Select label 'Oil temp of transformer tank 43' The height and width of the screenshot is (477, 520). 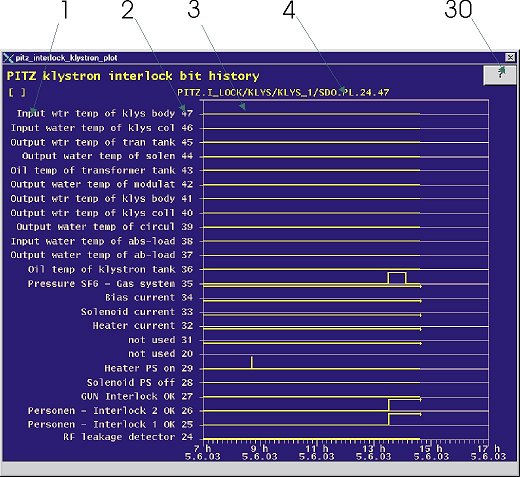(102, 170)
